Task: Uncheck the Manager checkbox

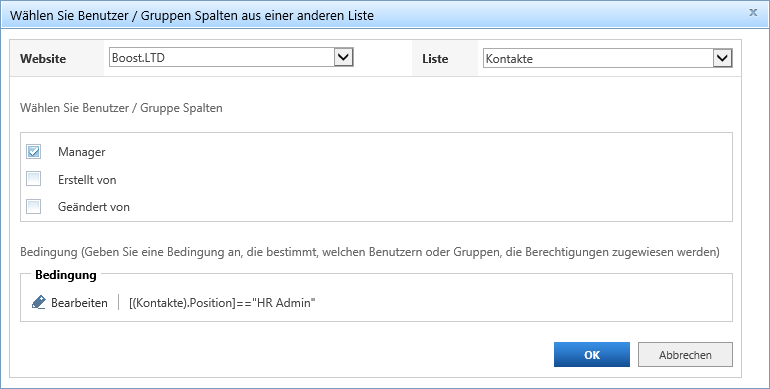Action: click(x=33, y=152)
